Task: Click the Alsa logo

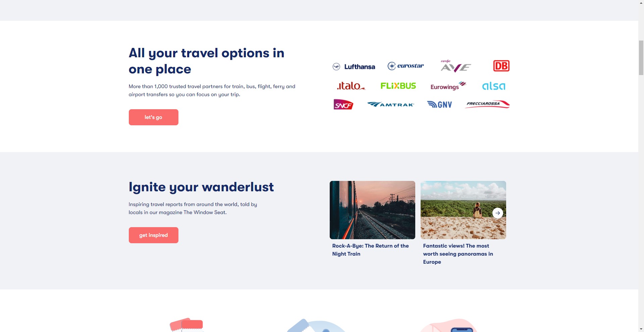Action: pyautogui.click(x=493, y=86)
